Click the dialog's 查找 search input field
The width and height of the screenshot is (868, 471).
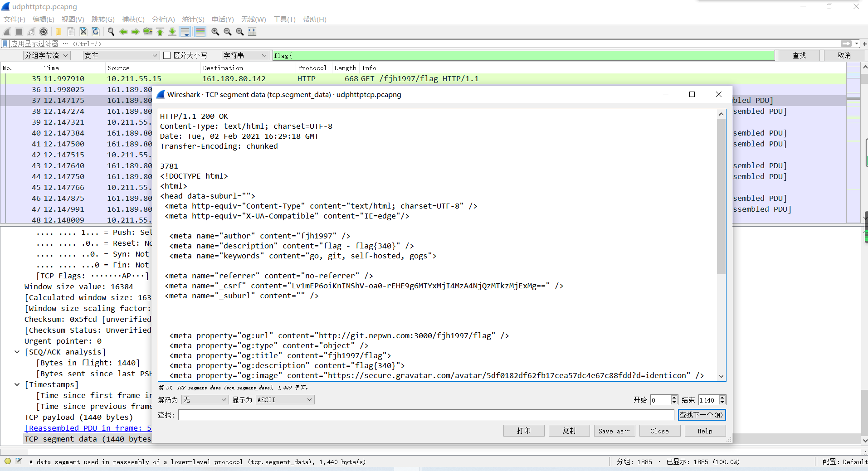tap(426, 415)
